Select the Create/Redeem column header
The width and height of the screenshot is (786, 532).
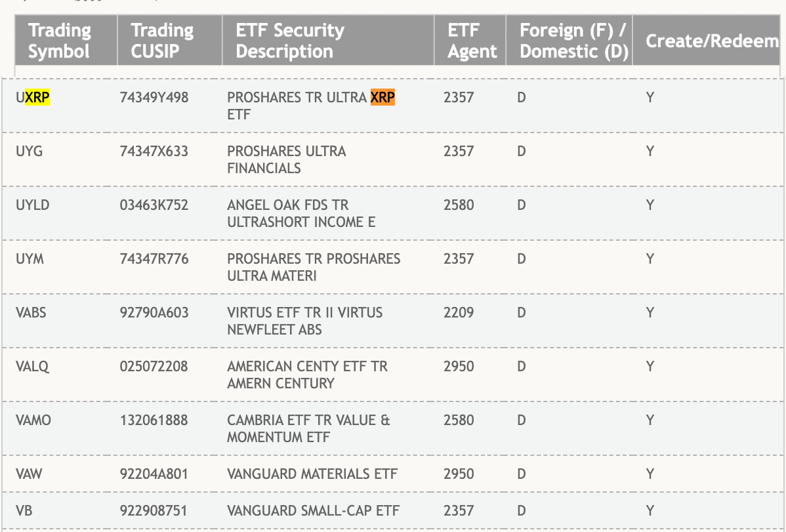tap(713, 41)
